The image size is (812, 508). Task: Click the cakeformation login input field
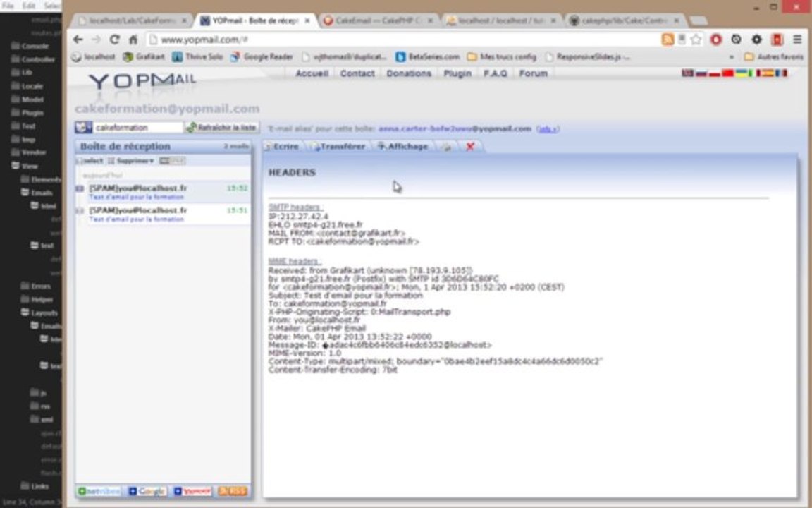137,127
